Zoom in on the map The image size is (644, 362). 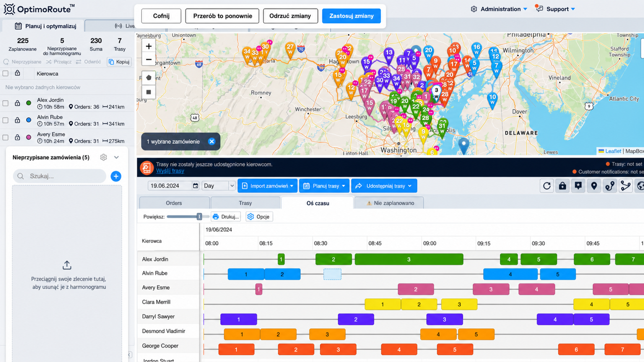148,46
